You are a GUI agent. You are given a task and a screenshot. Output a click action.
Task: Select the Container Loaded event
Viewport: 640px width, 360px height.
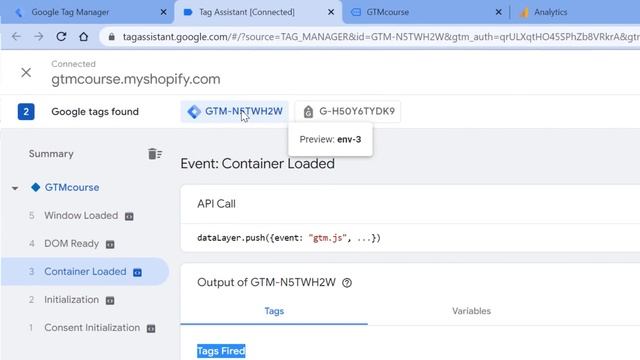[85, 271]
